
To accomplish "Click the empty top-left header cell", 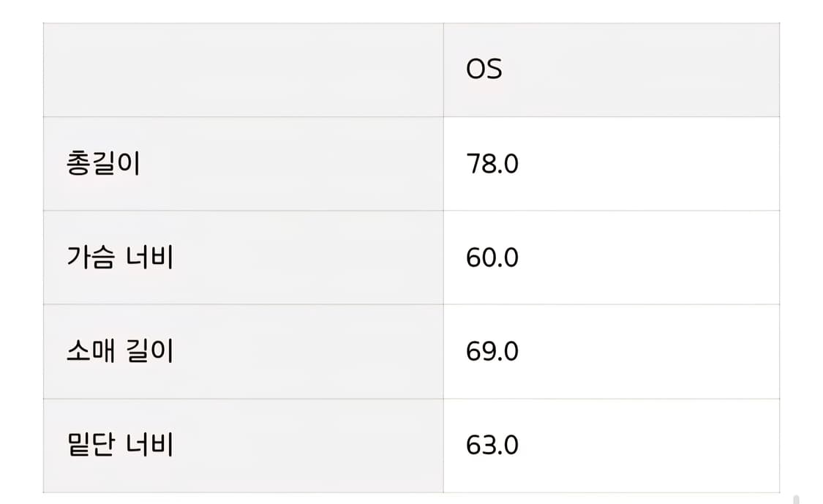I will 243,69.
